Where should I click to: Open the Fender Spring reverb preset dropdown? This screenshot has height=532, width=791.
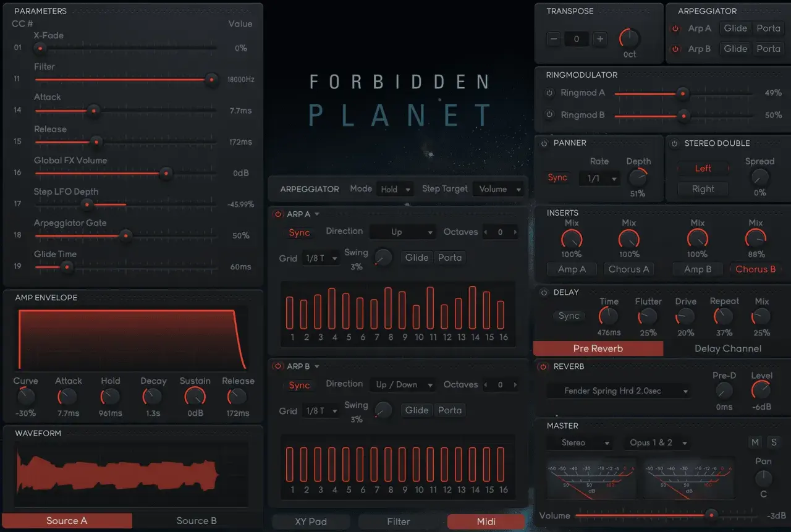click(x=619, y=391)
